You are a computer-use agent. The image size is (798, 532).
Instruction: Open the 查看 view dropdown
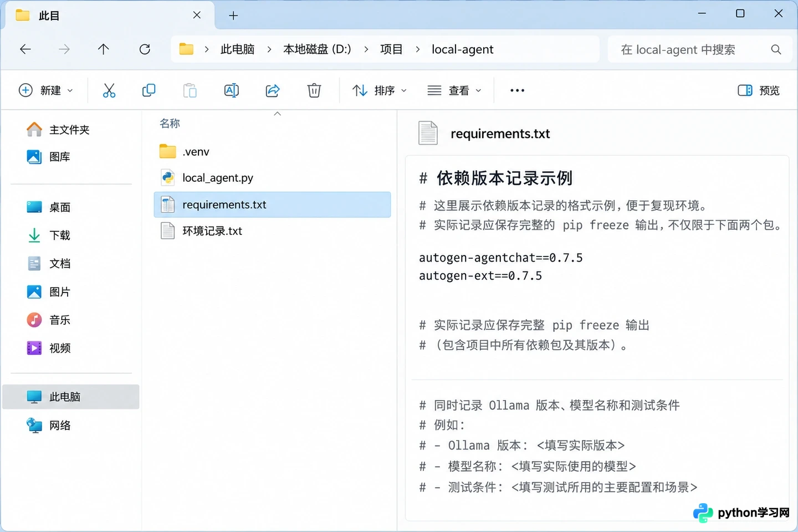pos(454,90)
